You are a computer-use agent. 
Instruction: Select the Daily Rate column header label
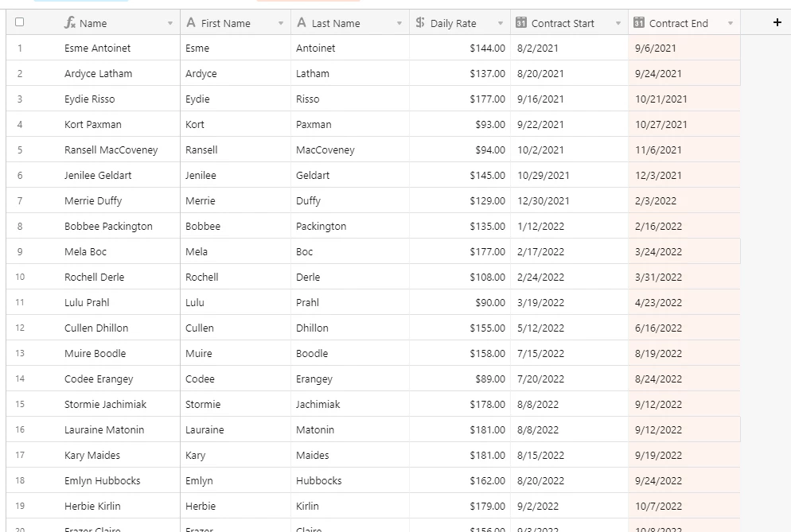(x=453, y=23)
